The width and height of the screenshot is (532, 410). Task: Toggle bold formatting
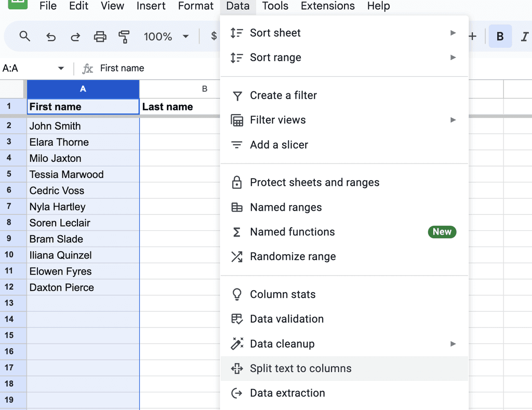click(x=500, y=36)
